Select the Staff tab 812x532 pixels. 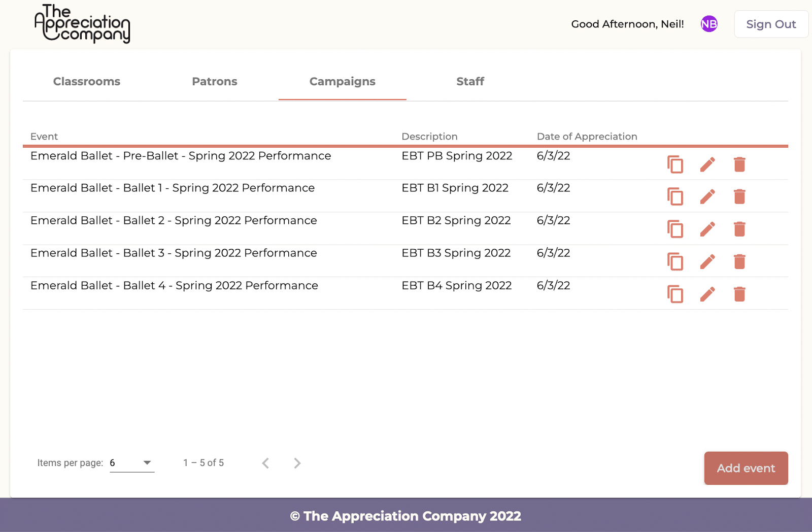(470, 81)
